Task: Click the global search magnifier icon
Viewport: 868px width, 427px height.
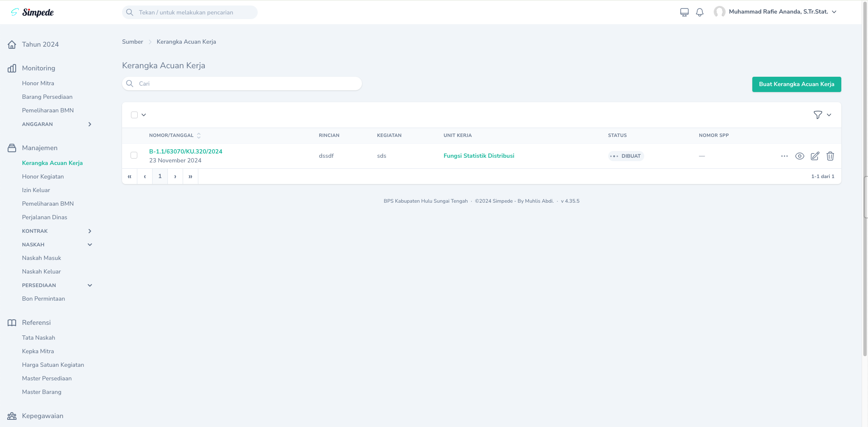Action: 130,12
